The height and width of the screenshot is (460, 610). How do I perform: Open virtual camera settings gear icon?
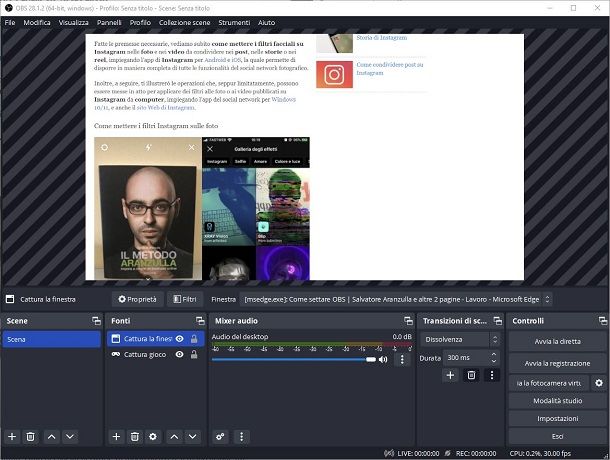point(599,383)
